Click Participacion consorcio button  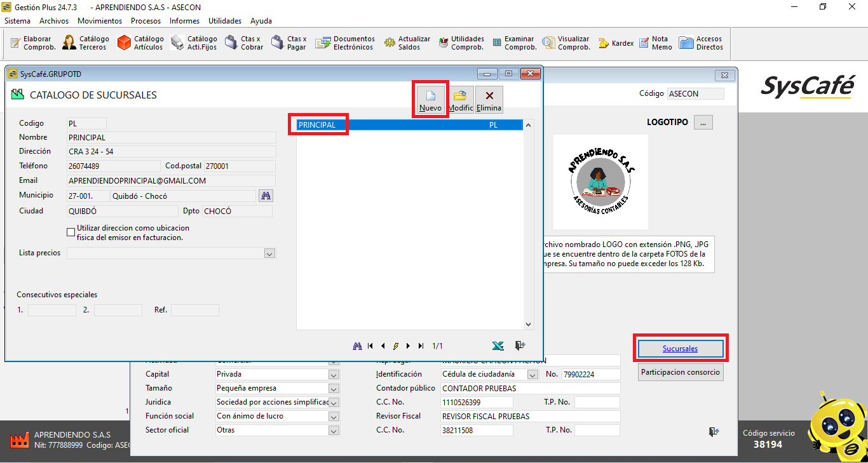click(681, 372)
